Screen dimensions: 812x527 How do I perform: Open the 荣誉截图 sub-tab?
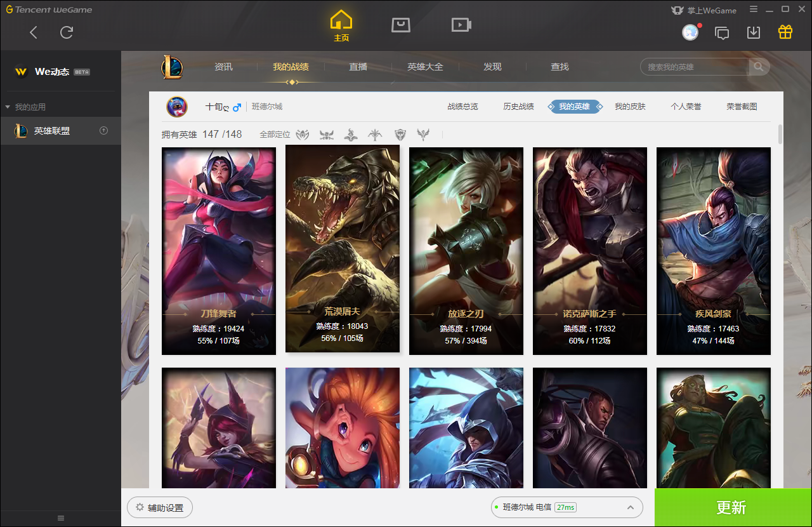click(x=742, y=107)
